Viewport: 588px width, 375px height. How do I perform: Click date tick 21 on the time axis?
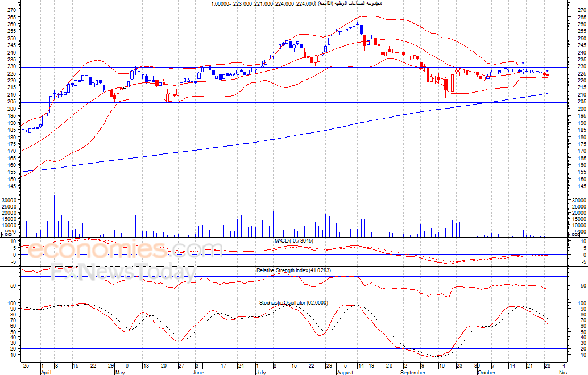(529, 366)
